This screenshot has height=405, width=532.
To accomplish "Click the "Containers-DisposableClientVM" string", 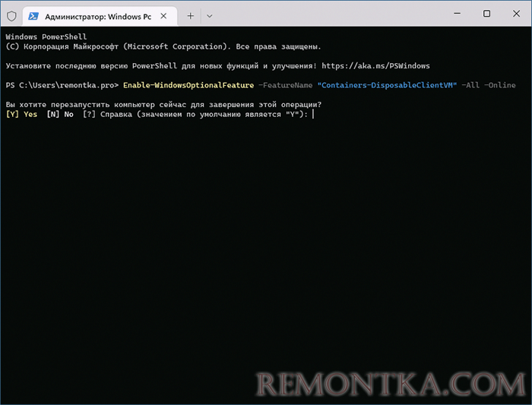I will [x=387, y=85].
